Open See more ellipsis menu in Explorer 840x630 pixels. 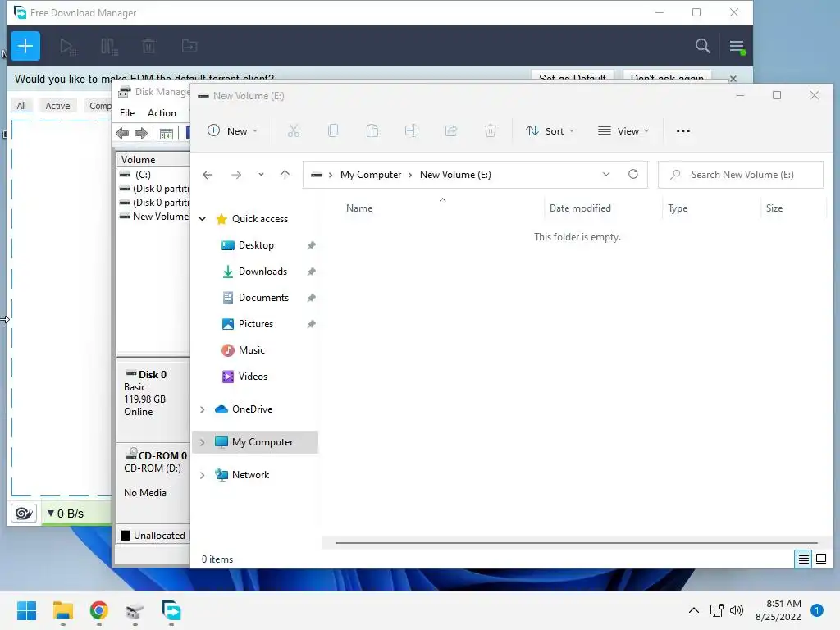[x=683, y=130]
